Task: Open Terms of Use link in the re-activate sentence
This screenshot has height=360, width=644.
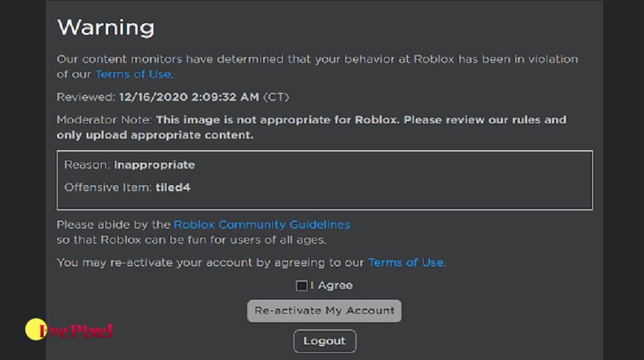Action: coord(406,262)
